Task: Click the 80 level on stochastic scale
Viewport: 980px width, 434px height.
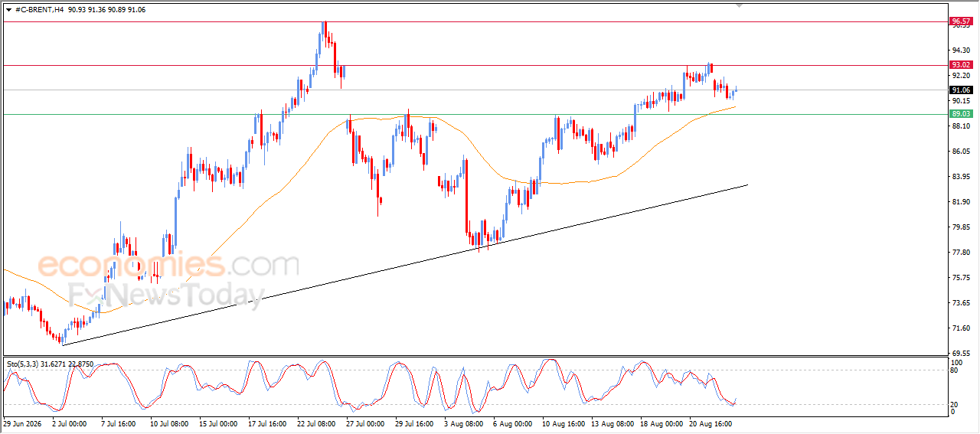Action: 954,370
